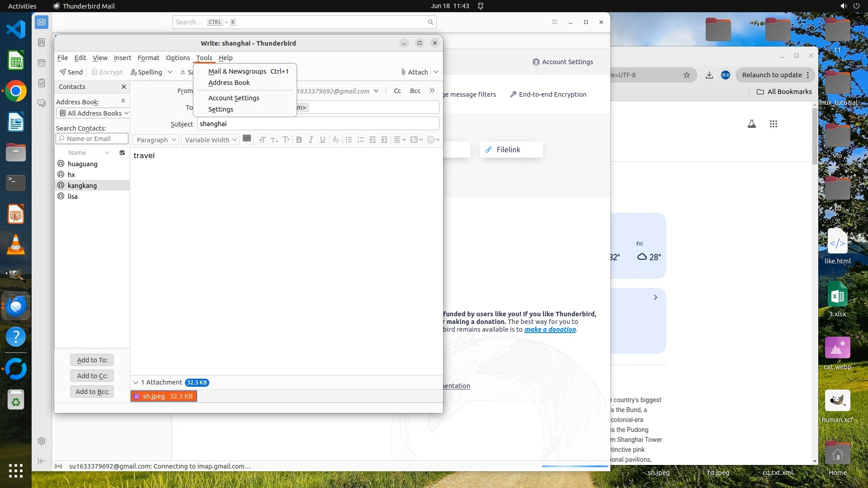Click the remove text styling icon
This screenshot has height=488, width=868.
coord(335,140)
